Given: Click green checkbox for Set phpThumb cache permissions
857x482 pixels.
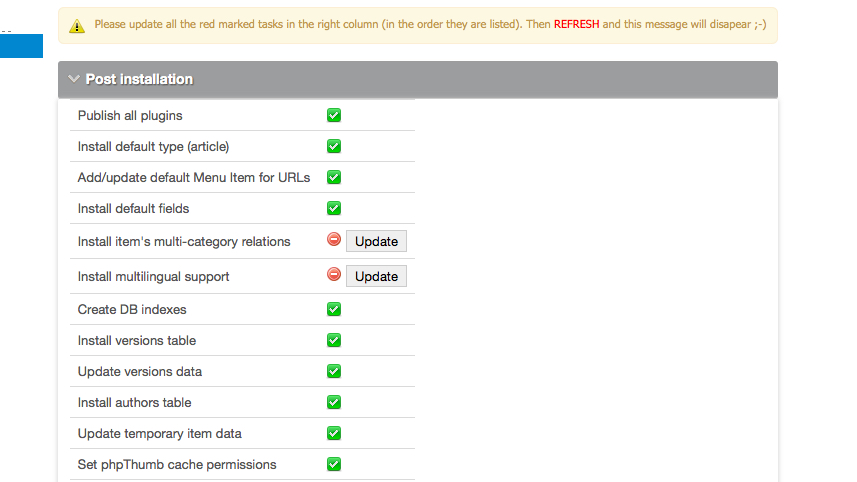Looking at the screenshot, I should (334, 464).
